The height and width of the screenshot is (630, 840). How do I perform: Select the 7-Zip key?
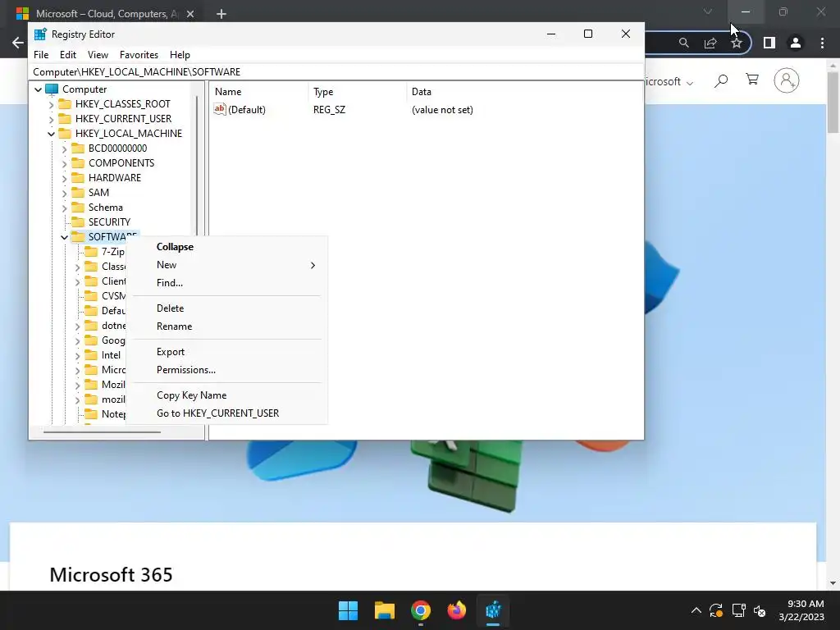click(113, 252)
